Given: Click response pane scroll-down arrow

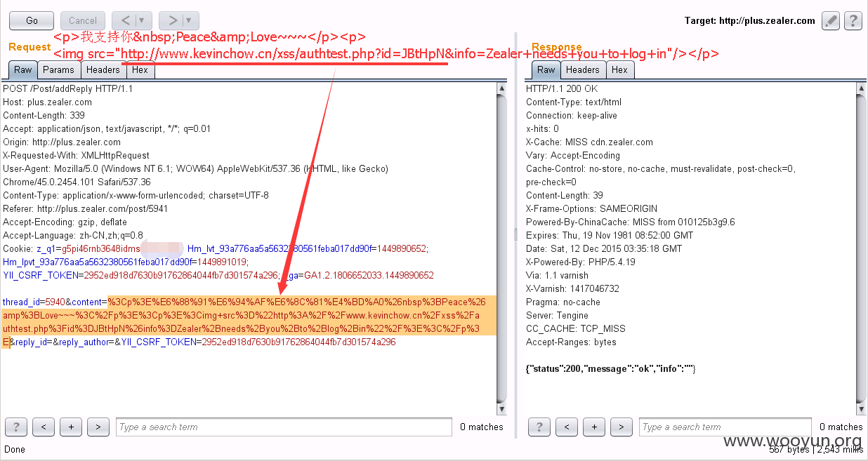Looking at the screenshot, I should click(x=862, y=408).
